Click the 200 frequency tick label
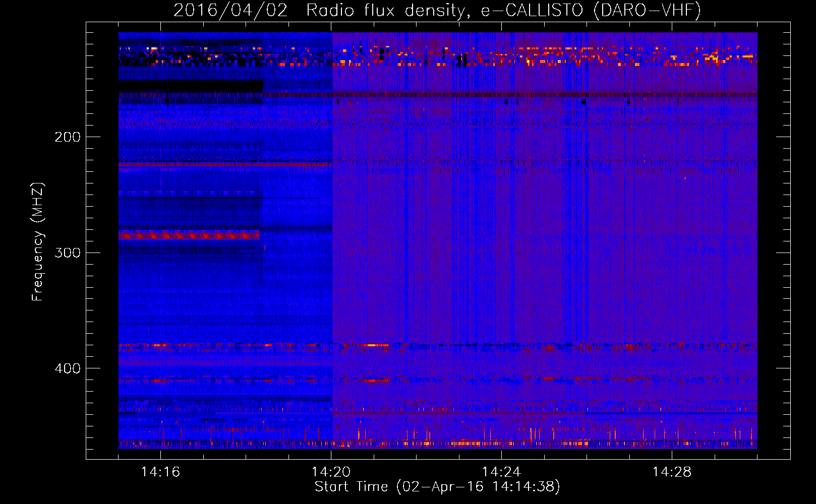Screen dimensions: 816x504 pos(68,137)
